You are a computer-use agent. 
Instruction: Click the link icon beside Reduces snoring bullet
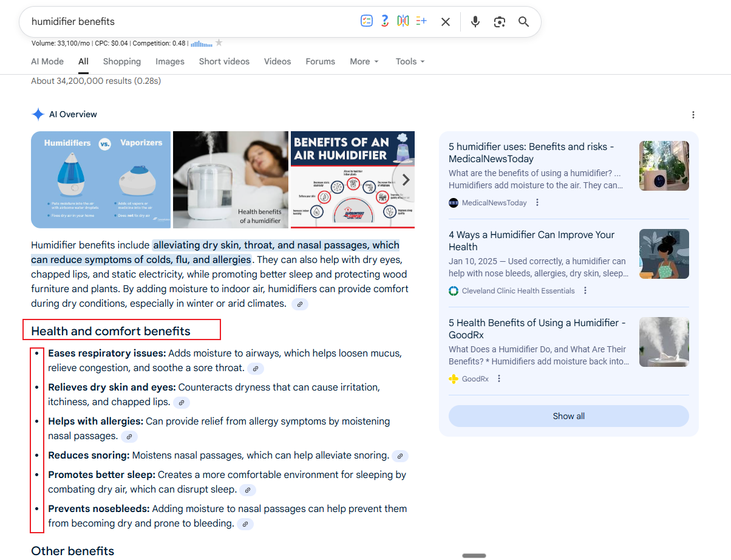coord(399,456)
